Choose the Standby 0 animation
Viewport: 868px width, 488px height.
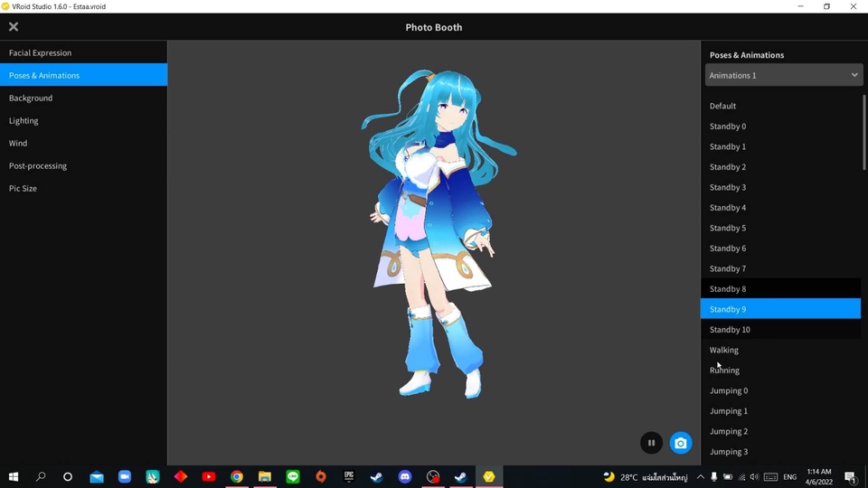pos(780,127)
